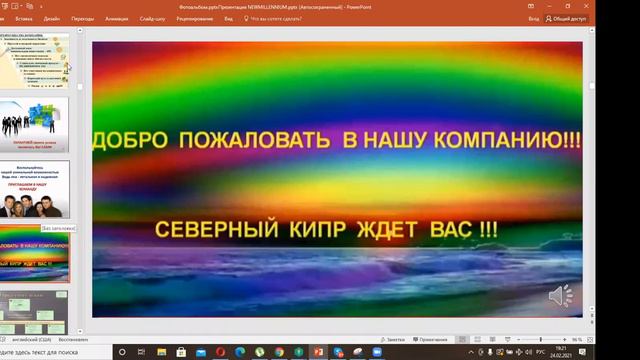Click the zoom percentage value
640x360 pixels.
click(x=577, y=340)
